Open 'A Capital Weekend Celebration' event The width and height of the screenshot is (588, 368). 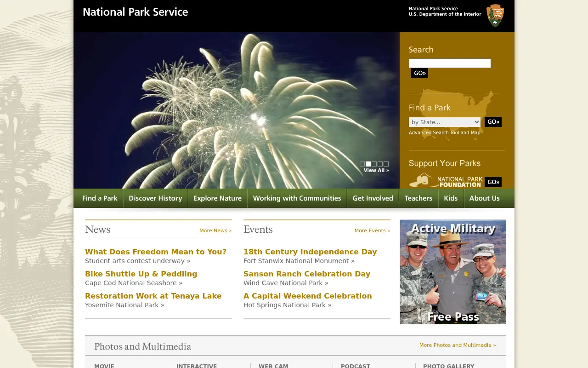(x=308, y=296)
